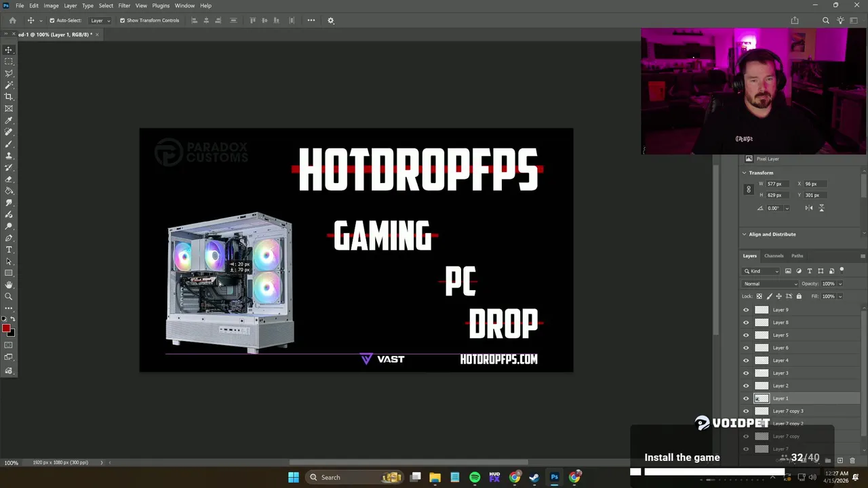Select the Eyedropper tool
This screenshot has height=488, width=868.
click(9, 120)
